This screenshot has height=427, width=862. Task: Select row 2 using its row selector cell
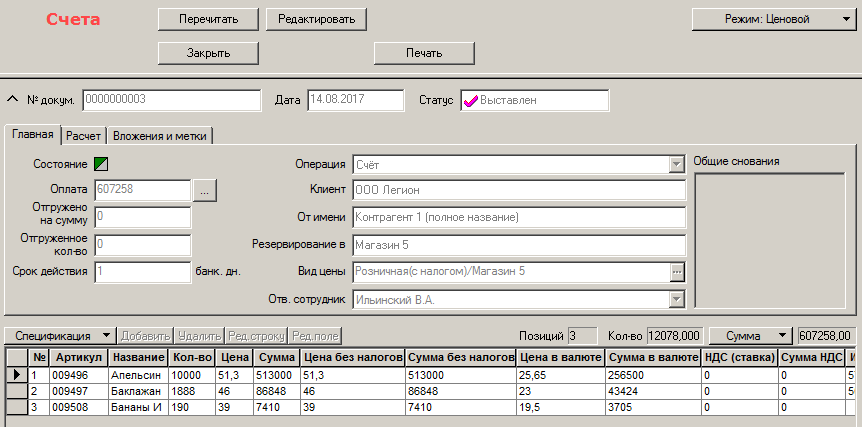point(16,391)
